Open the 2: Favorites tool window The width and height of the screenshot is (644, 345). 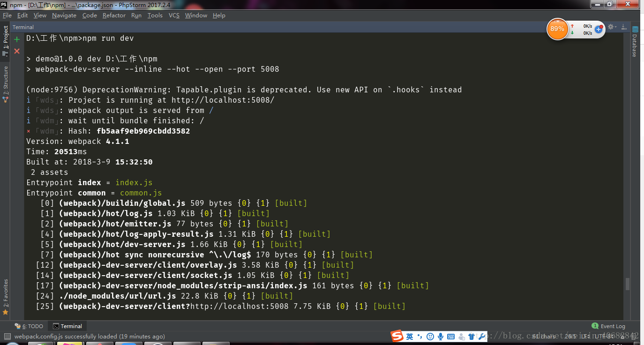pyautogui.click(x=5, y=297)
